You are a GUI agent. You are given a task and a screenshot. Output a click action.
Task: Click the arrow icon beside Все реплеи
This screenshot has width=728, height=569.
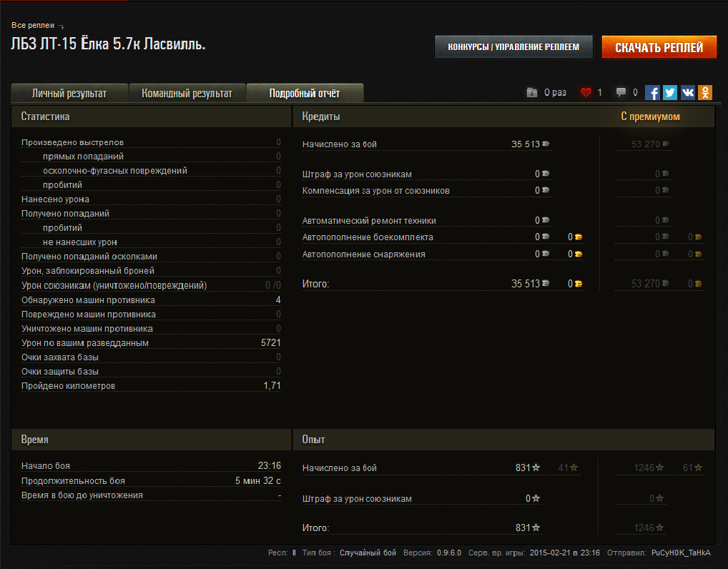pos(61,26)
